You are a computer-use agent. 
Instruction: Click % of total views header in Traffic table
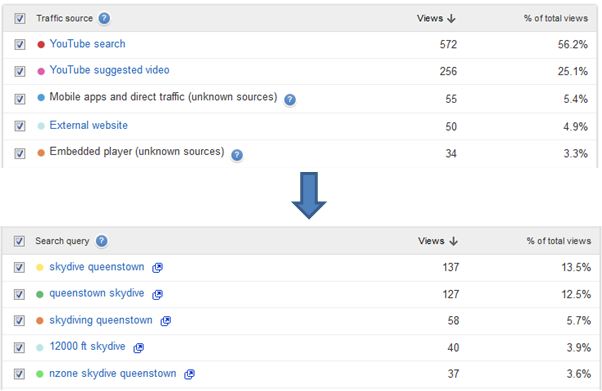pyautogui.click(x=556, y=18)
